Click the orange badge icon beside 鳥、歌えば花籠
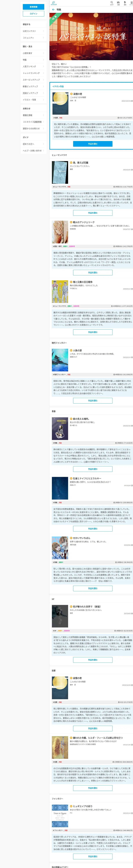Viewport: 133px width, 868px height. [x=71, y=162]
